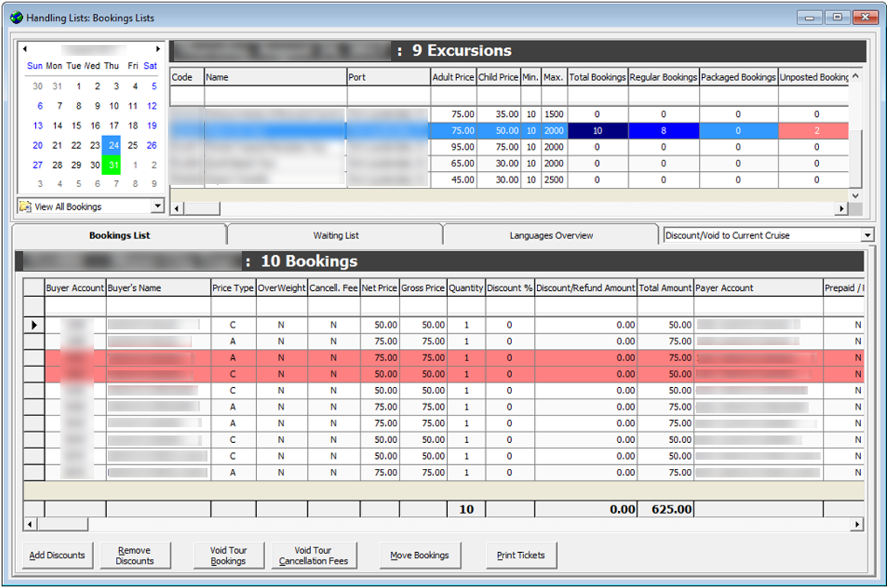Click the Total Amount column header
887x588 pixels.
(665, 288)
